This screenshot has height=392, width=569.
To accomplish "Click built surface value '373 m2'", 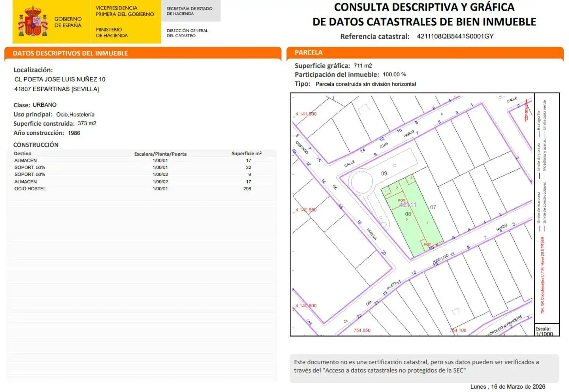I will coord(87,123).
